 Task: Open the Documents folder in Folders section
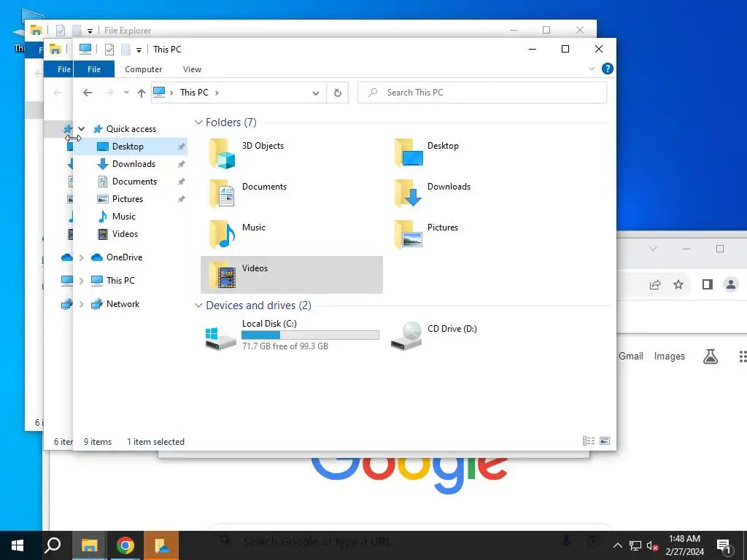pyautogui.click(x=222, y=194)
